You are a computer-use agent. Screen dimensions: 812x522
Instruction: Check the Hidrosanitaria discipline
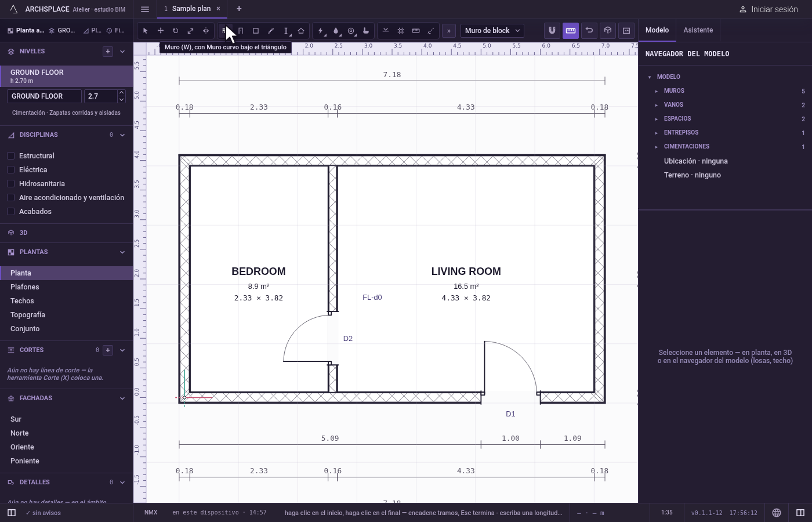tap(10, 184)
